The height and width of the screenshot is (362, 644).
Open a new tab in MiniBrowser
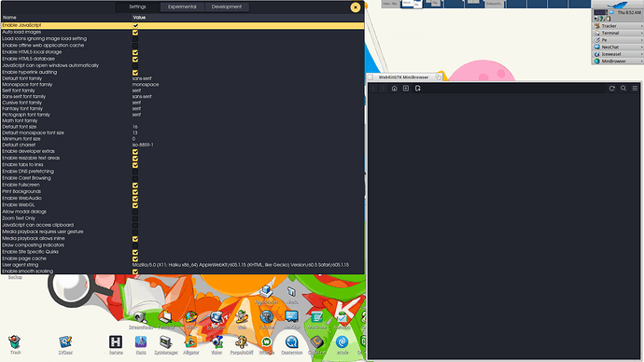tap(406, 89)
